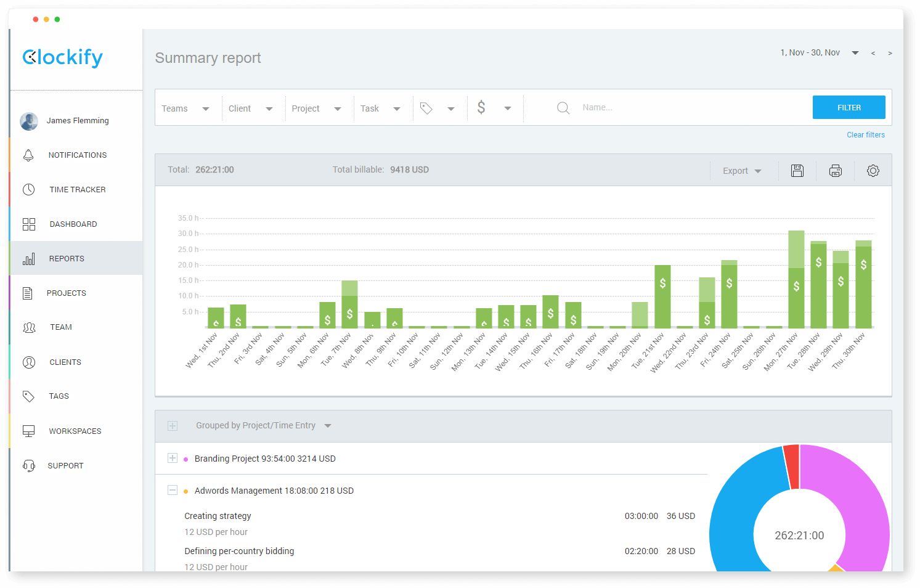Screen dimensions: 920x588
Task: Click the red donut chart segment
Action: pos(792,467)
